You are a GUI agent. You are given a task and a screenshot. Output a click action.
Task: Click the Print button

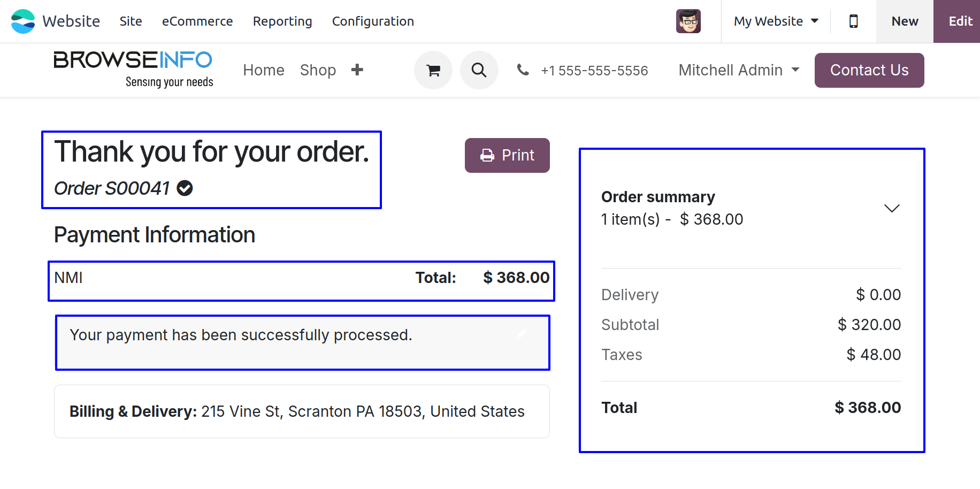[x=507, y=155]
